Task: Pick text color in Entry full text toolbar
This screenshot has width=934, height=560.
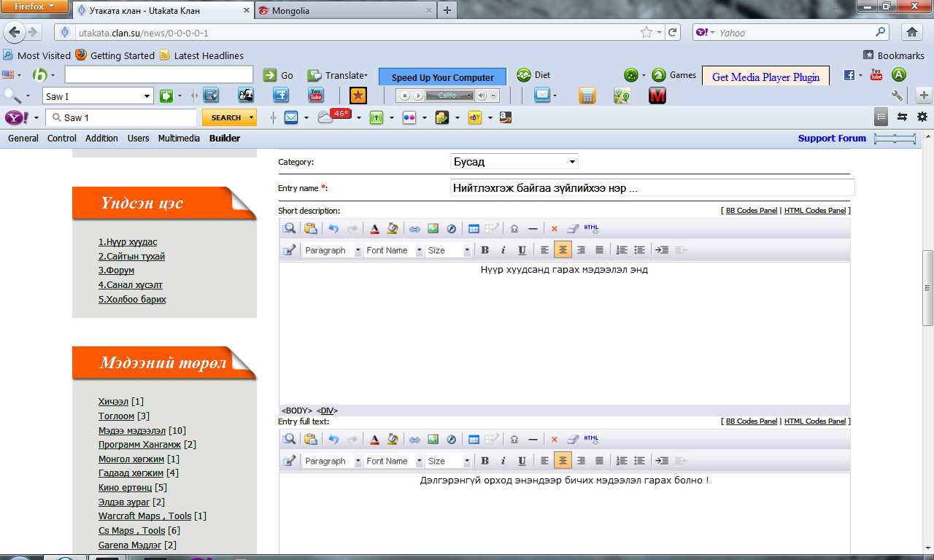Action: click(x=374, y=440)
